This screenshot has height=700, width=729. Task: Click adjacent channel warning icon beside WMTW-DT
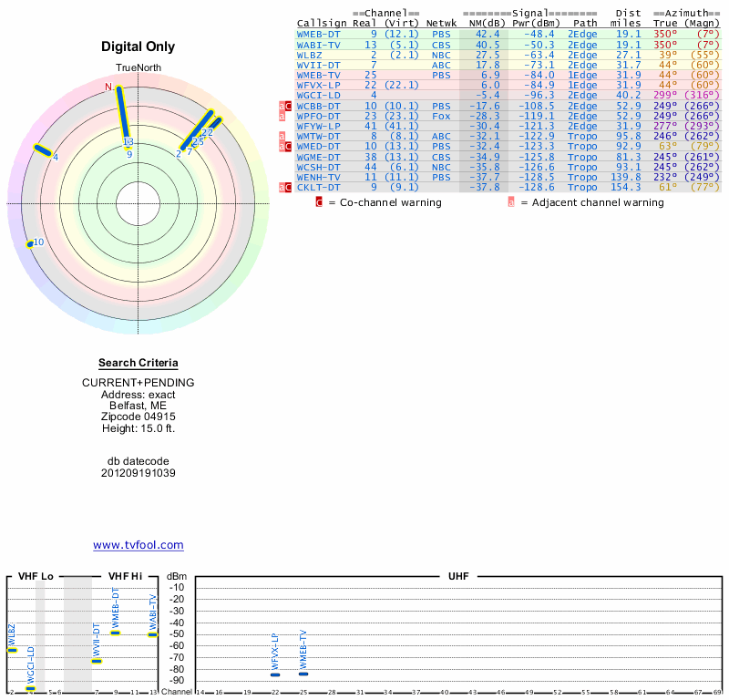[x=282, y=137]
